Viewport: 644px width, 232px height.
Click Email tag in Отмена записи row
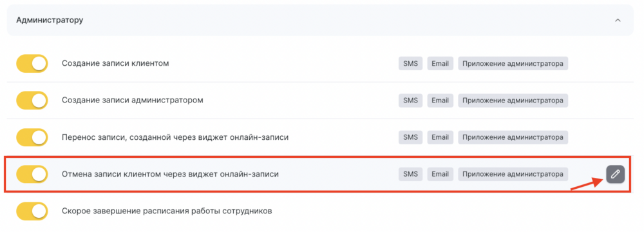[x=440, y=175]
